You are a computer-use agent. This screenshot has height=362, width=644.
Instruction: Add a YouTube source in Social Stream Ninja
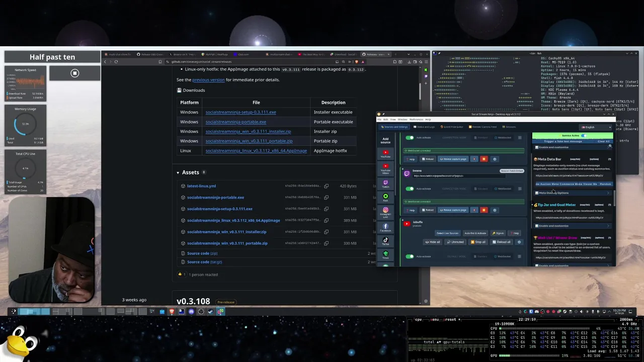385,154
